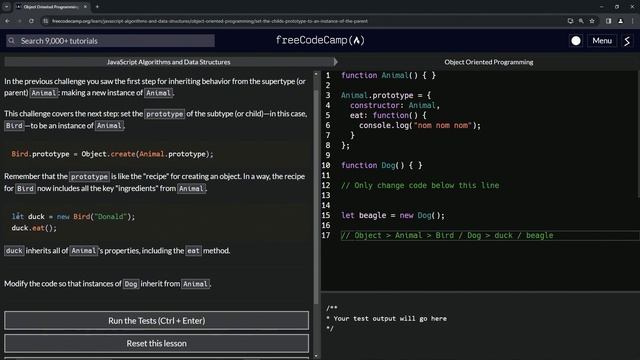This screenshot has height=360, width=640.
Task: Close the Object Oriented Programming tab
Action: [85, 7]
